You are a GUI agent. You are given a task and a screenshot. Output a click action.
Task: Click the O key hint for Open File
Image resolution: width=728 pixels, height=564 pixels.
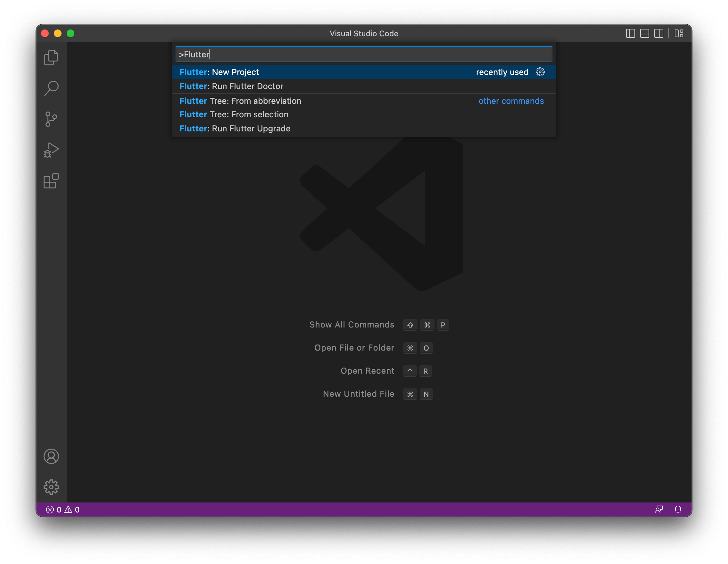point(426,348)
